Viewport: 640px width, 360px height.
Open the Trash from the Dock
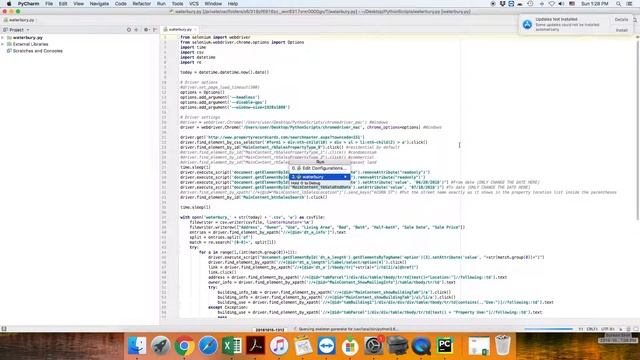click(502, 346)
